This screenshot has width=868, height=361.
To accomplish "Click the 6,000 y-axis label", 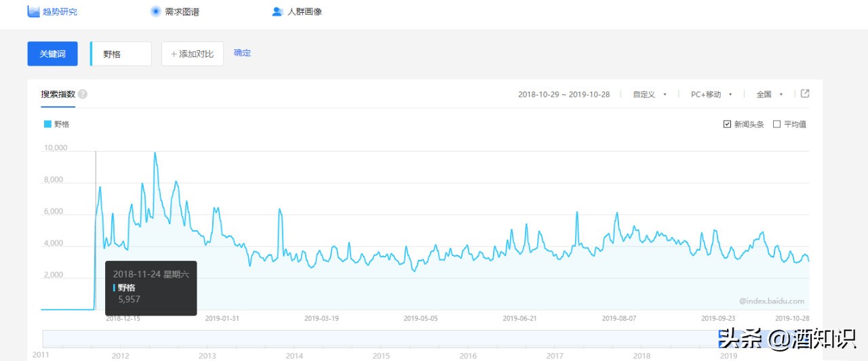I will (54, 211).
